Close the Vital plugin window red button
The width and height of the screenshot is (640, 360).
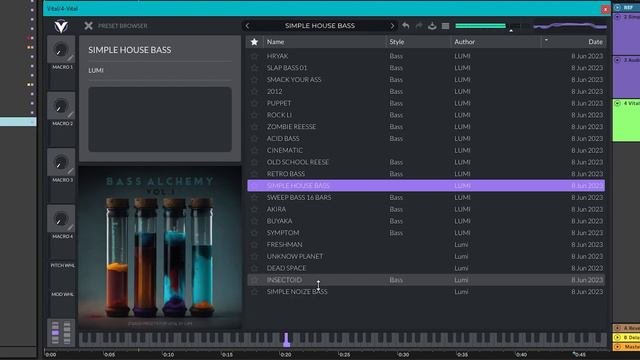coord(605,9)
